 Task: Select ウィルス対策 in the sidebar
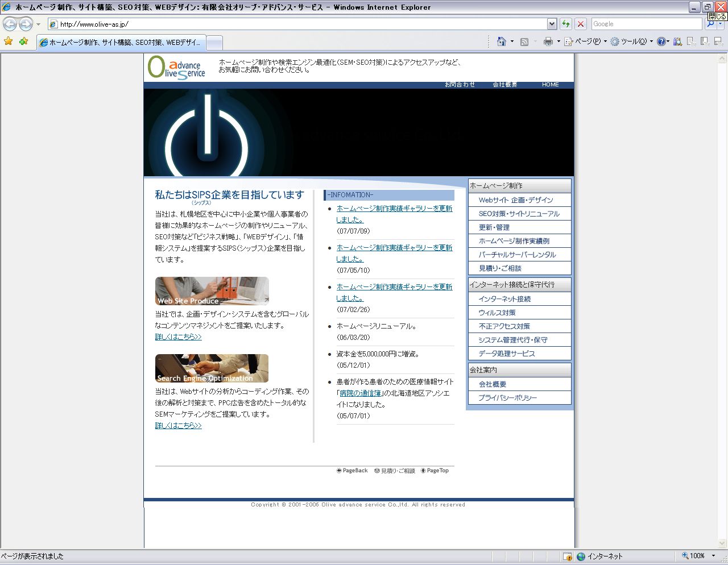pos(520,313)
